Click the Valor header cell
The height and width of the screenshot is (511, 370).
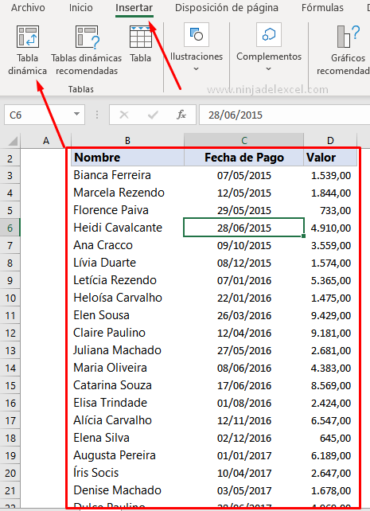[330, 157]
